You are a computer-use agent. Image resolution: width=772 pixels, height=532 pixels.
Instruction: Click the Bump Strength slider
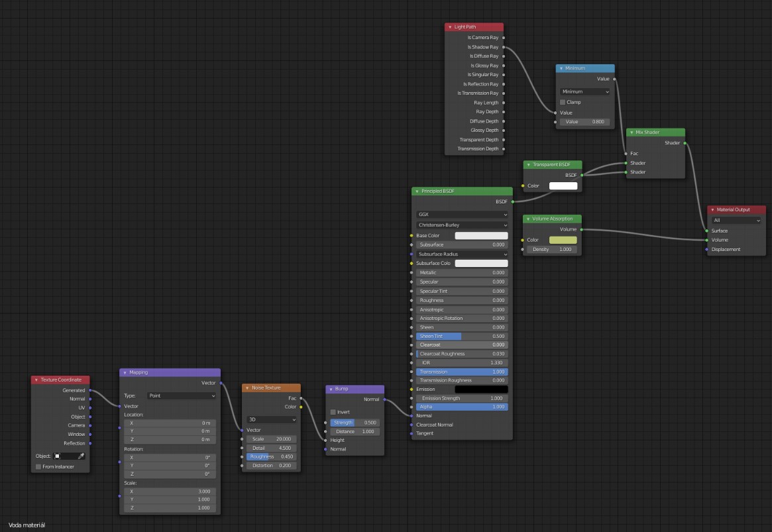click(355, 423)
